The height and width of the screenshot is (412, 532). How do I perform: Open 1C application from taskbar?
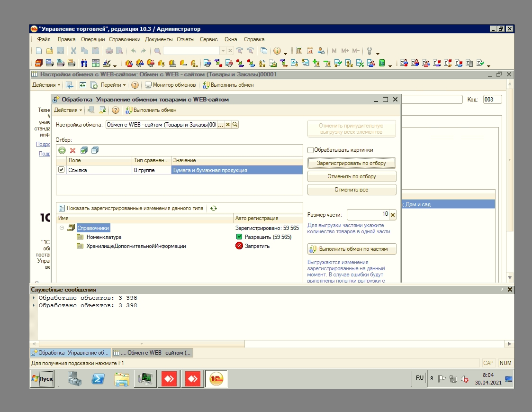[x=216, y=378]
